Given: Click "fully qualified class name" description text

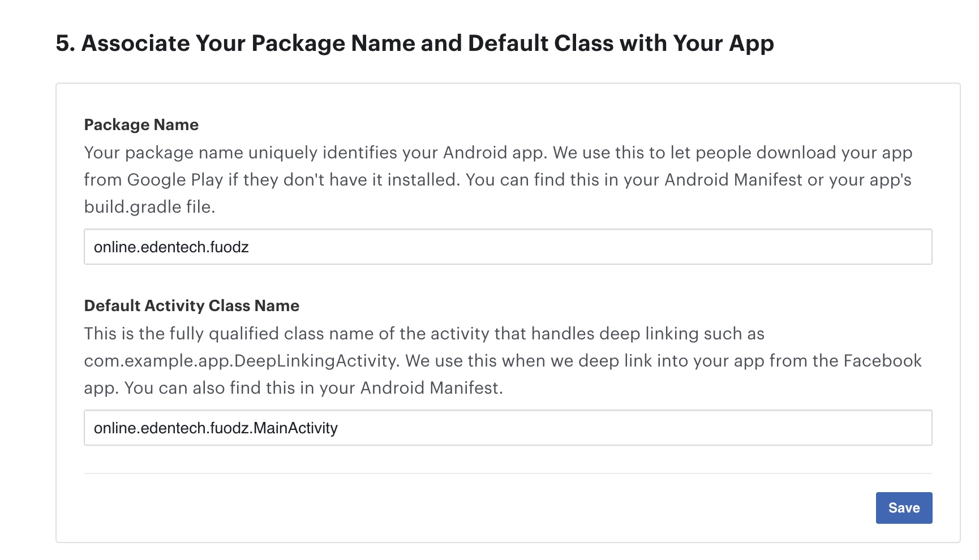Looking at the screenshot, I should pyautogui.click(x=272, y=334).
